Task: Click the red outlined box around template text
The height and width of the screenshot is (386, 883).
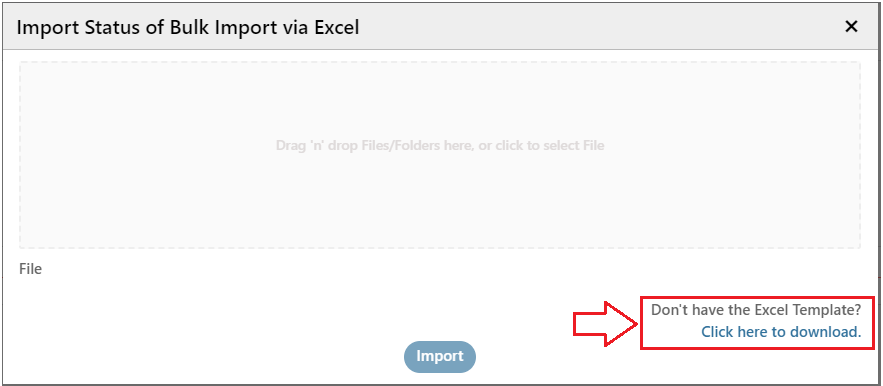Action: click(759, 323)
